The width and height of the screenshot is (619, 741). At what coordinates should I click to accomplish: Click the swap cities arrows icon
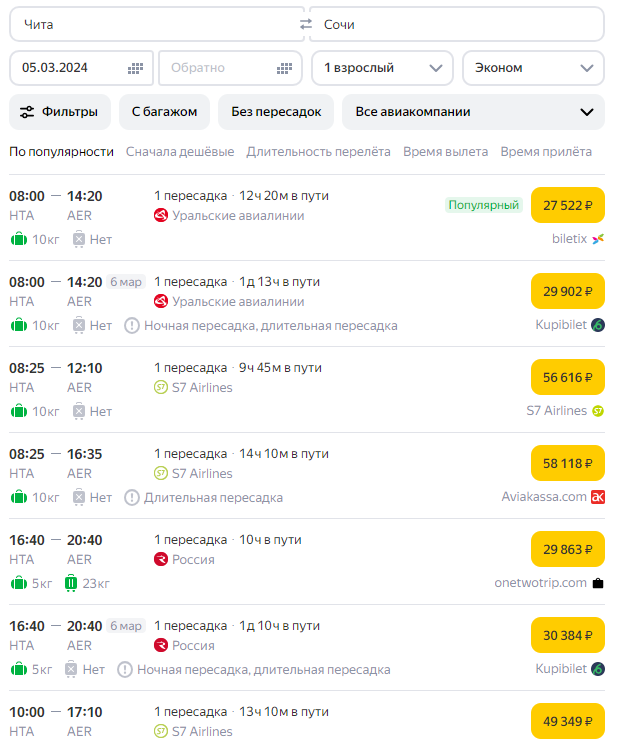(x=306, y=24)
